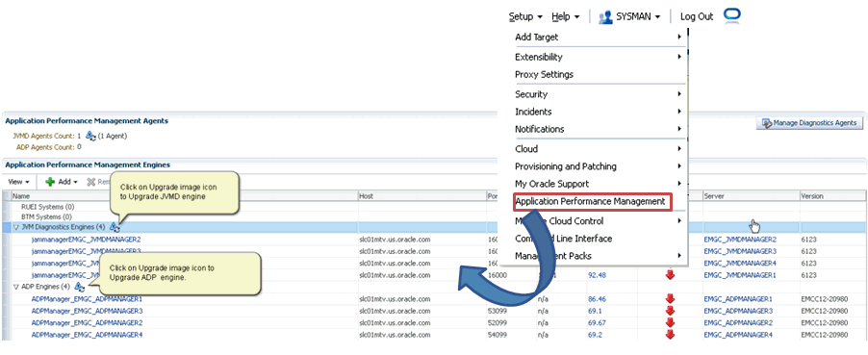Open EMGC_JVMDMANAGER2 server link

(740, 240)
